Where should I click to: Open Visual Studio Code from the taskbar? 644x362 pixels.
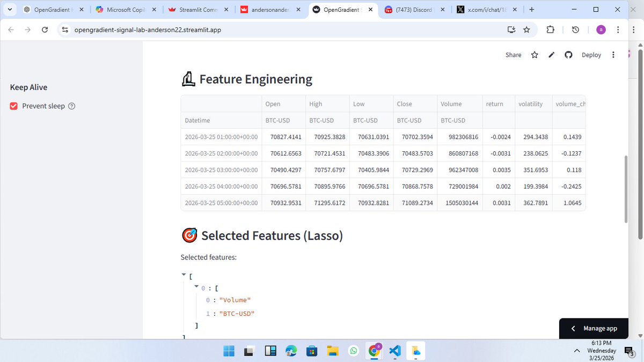395,351
